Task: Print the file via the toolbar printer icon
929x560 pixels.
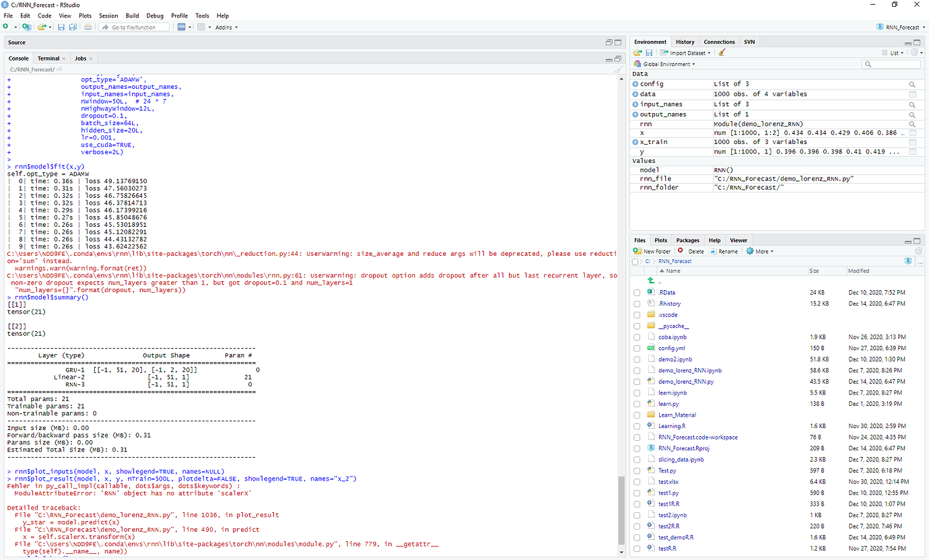Action: point(88,27)
